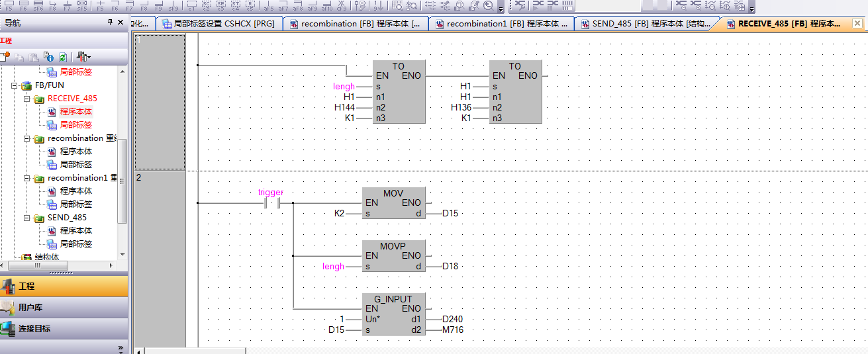Click the refresh icon in navigation toolbar
Viewport: 868px width, 354px height.
[x=62, y=57]
